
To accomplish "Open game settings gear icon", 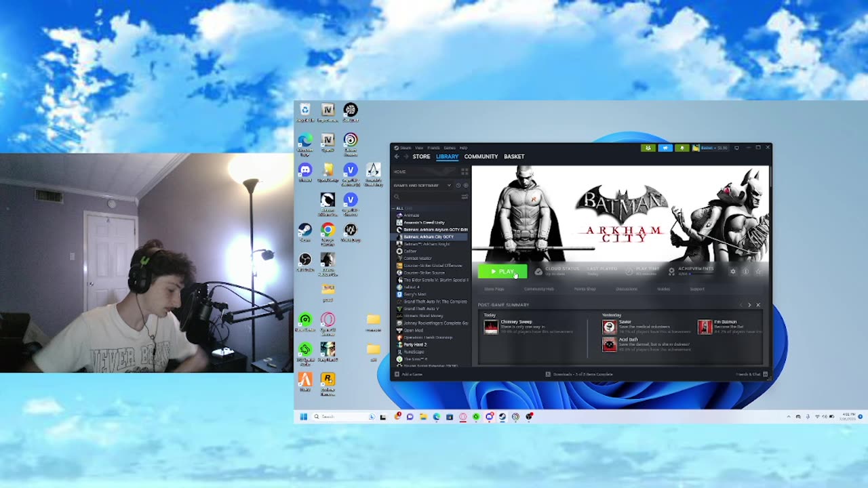I will coord(733,272).
